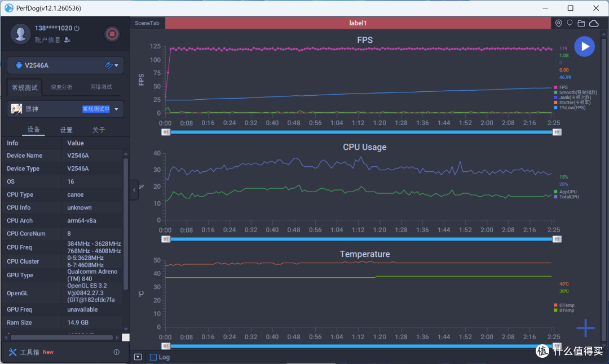Open the folder icon for saved records

(x=581, y=23)
